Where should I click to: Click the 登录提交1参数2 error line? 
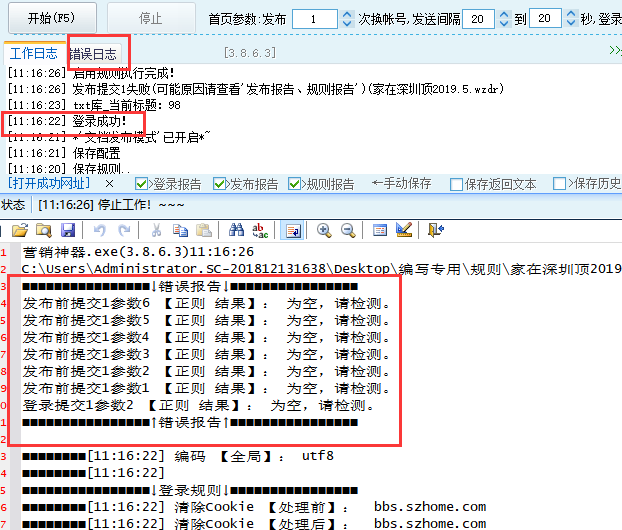[x=198, y=405]
